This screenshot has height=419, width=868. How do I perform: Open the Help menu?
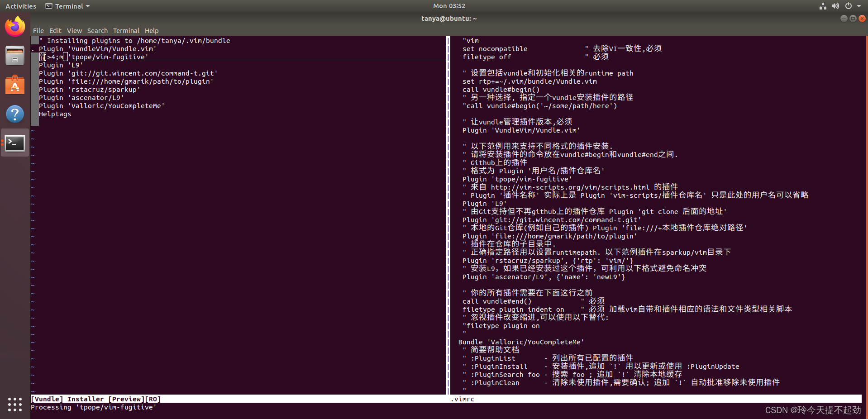click(152, 31)
